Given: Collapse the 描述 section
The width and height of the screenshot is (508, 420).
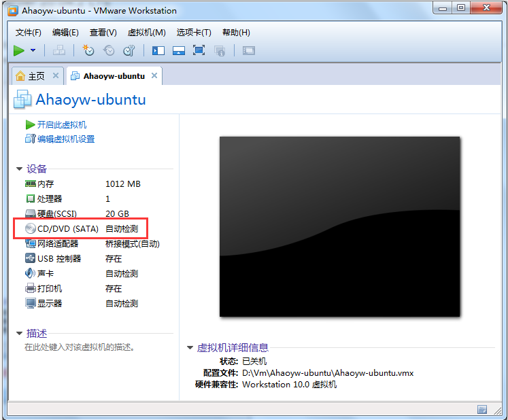Looking at the screenshot, I should [20, 334].
